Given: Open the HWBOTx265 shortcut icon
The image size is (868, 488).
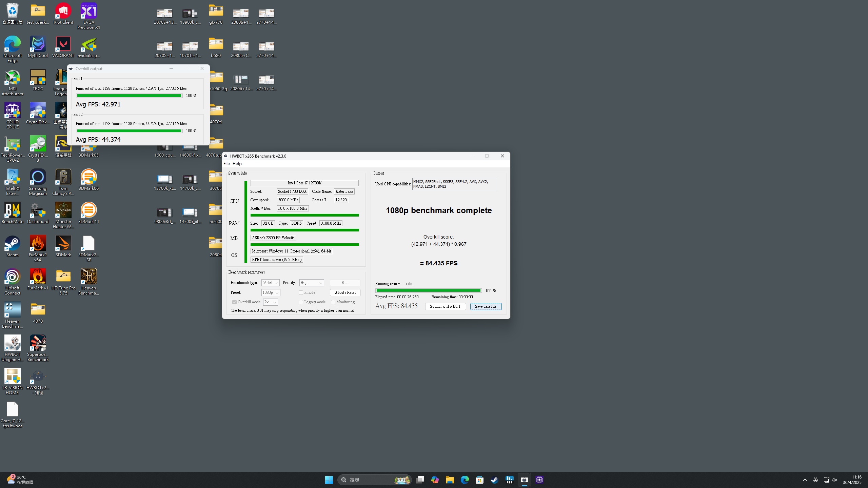Looking at the screenshot, I should 38,382.
